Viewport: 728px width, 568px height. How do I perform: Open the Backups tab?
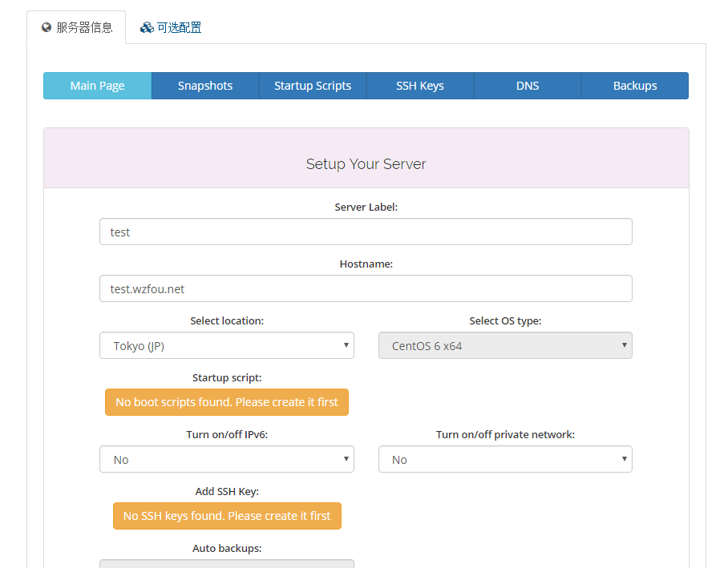pyautogui.click(x=635, y=86)
